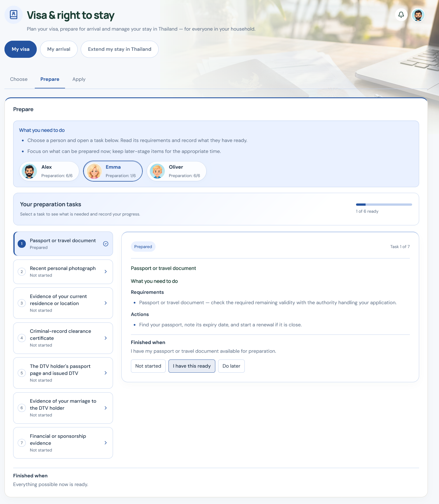Switch to the Prepare tab
The width and height of the screenshot is (439, 504).
point(50,79)
